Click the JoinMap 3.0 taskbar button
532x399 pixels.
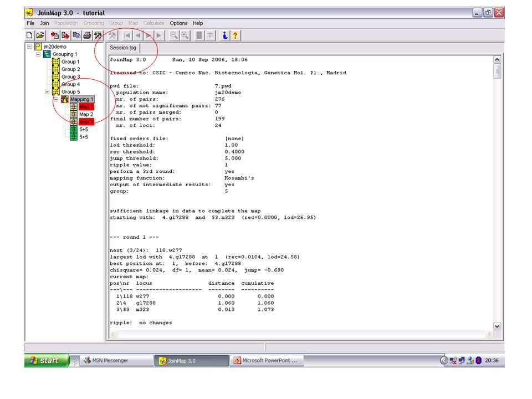[x=192, y=361]
